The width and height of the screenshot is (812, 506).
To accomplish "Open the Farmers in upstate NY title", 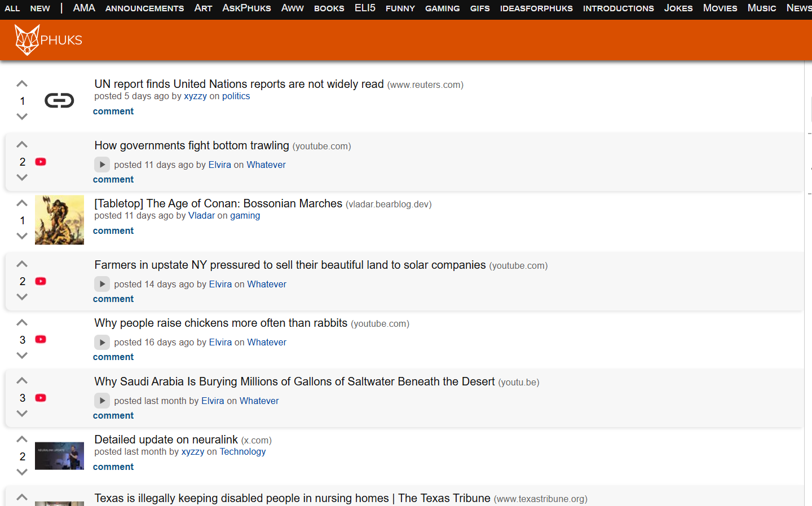I will pos(290,265).
